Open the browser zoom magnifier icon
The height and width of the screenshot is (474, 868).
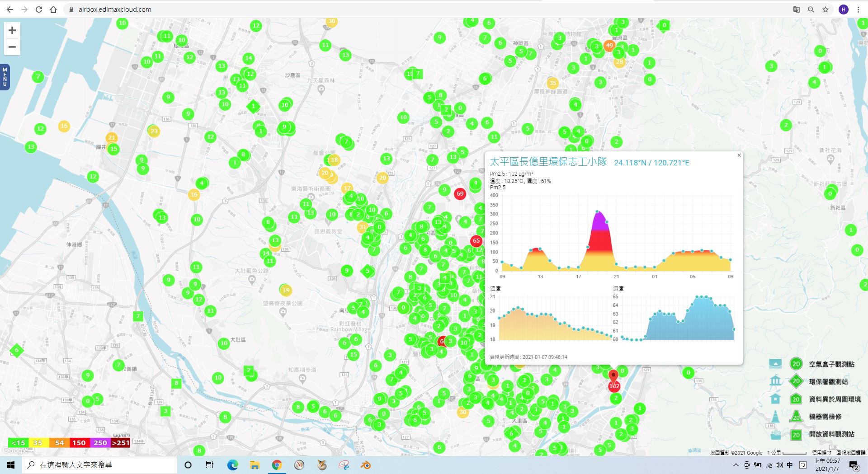(811, 9)
